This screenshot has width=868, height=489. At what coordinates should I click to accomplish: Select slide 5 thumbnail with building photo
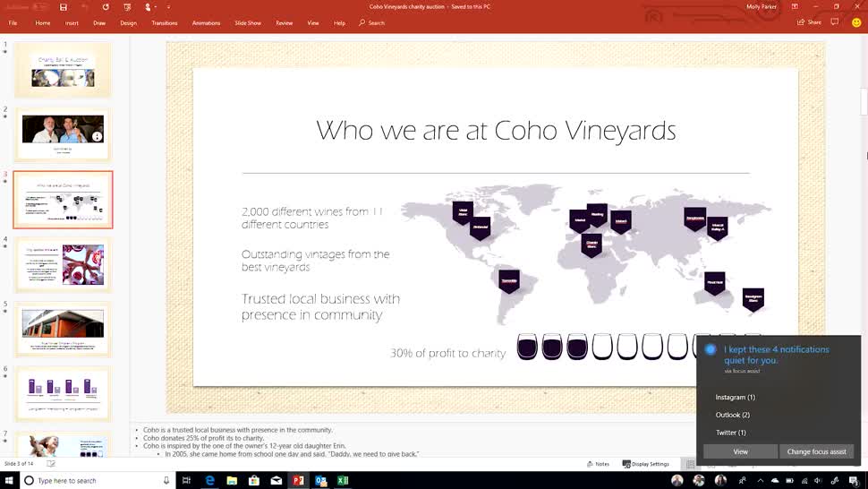63,330
